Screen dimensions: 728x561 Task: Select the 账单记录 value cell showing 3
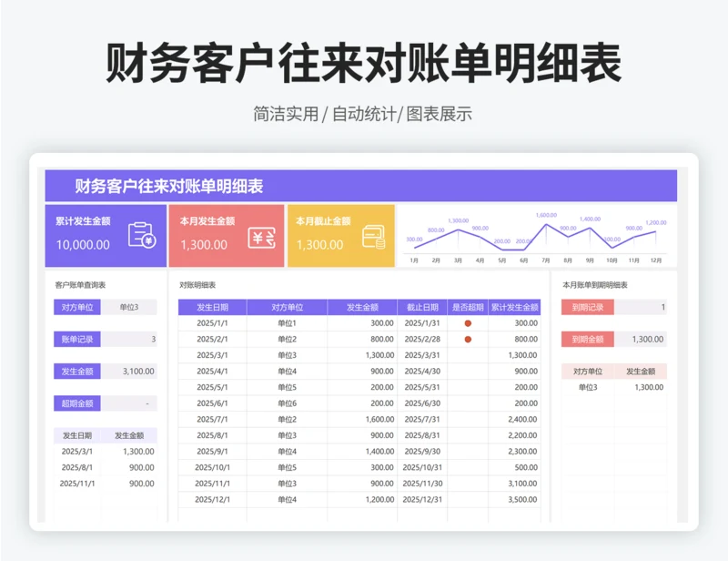coord(129,340)
